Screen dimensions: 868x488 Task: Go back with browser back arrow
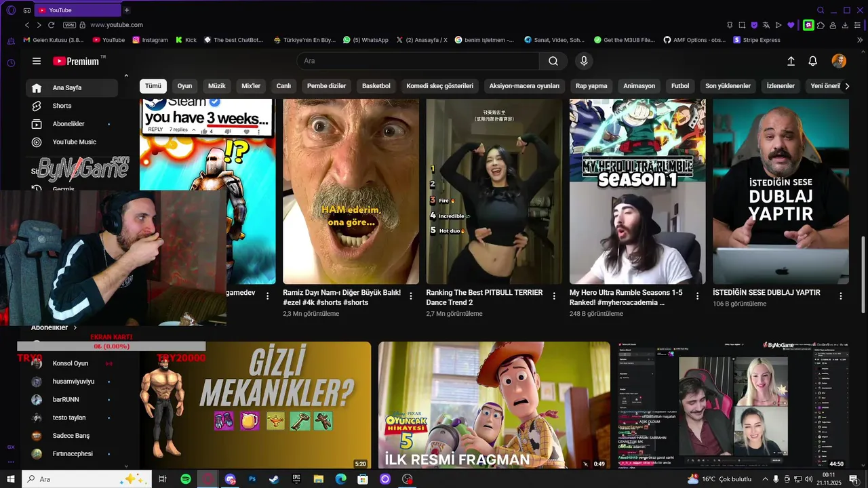pos(27,25)
